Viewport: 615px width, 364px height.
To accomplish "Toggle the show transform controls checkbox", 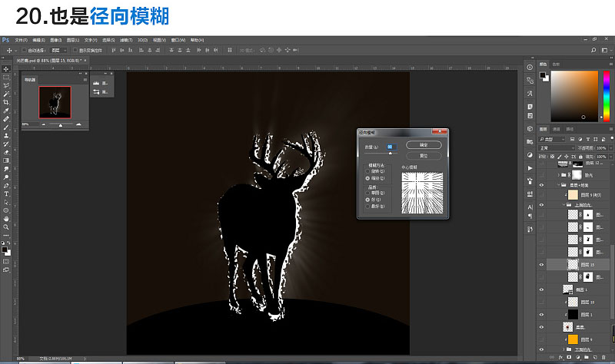I will tap(75, 50).
